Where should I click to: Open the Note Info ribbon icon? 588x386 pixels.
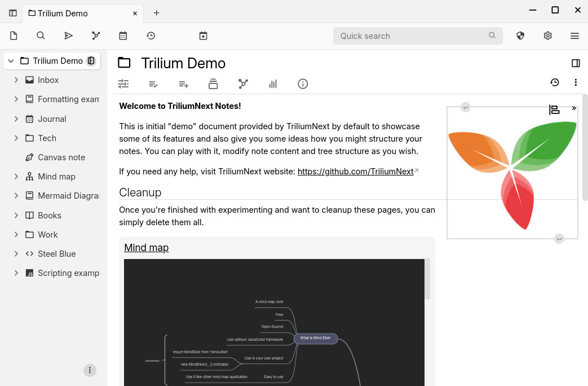point(303,84)
